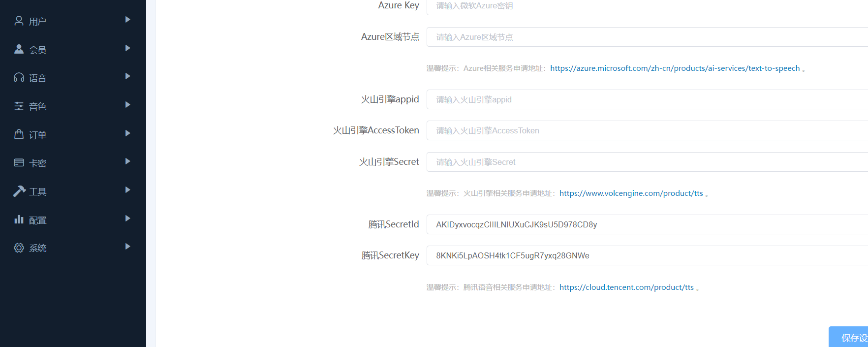Expand the 工具 menu arrow
Image resolution: width=868 pixels, height=347 pixels.
(x=128, y=190)
